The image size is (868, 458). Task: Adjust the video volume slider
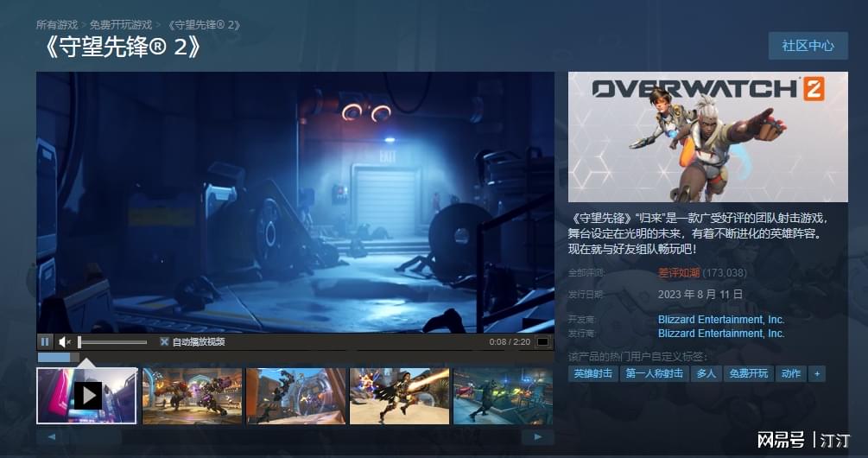pyautogui.click(x=112, y=342)
